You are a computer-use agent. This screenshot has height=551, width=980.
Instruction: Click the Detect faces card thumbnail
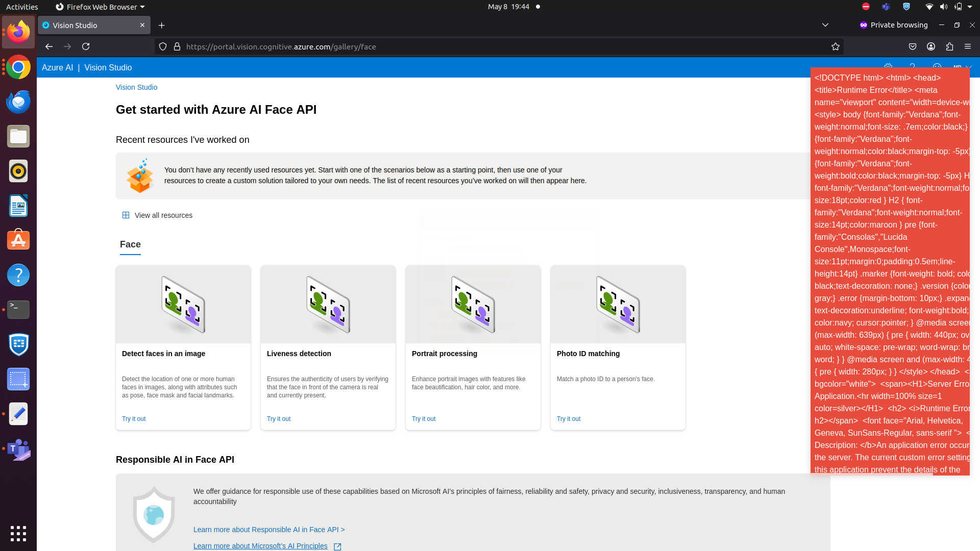click(x=183, y=304)
